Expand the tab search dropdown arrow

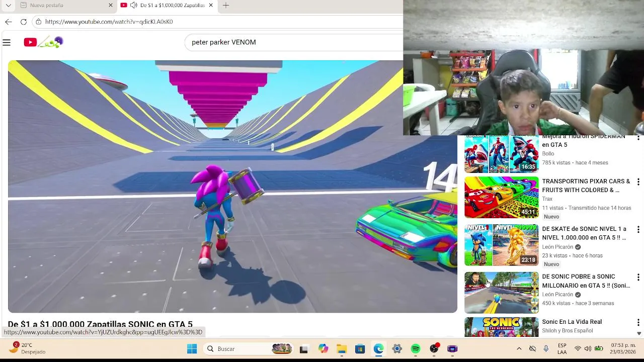[8, 5]
